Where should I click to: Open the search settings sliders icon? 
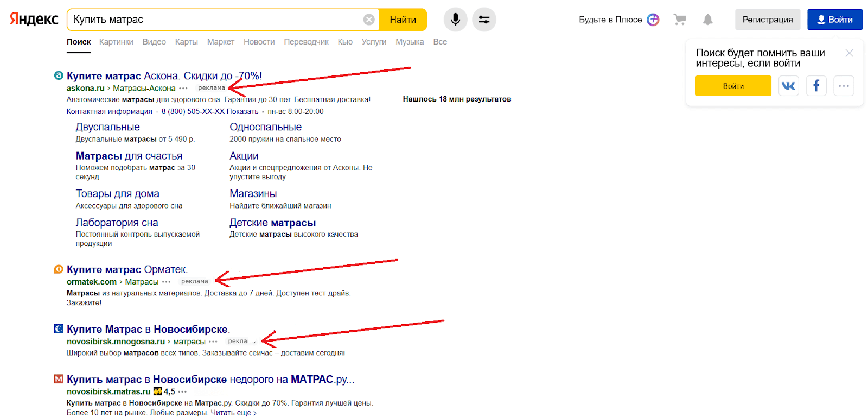click(484, 20)
